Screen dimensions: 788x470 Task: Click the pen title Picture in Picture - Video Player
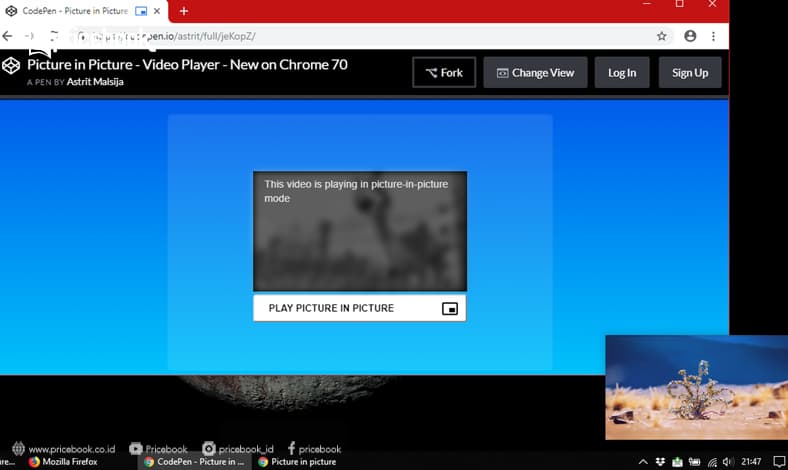pyautogui.click(x=187, y=65)
